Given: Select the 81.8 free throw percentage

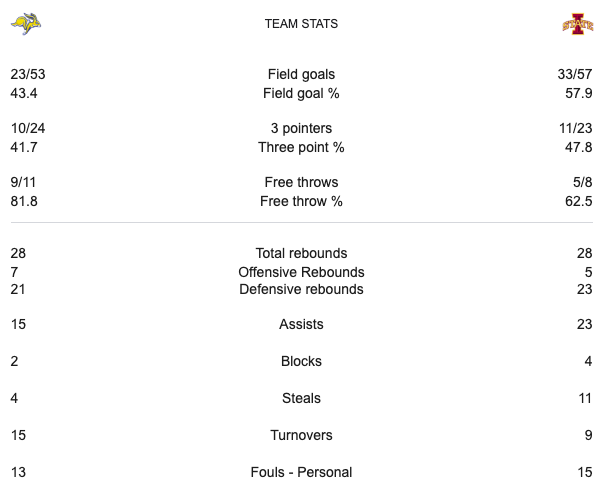Looking at the screenshot, I should coord(24,201).
